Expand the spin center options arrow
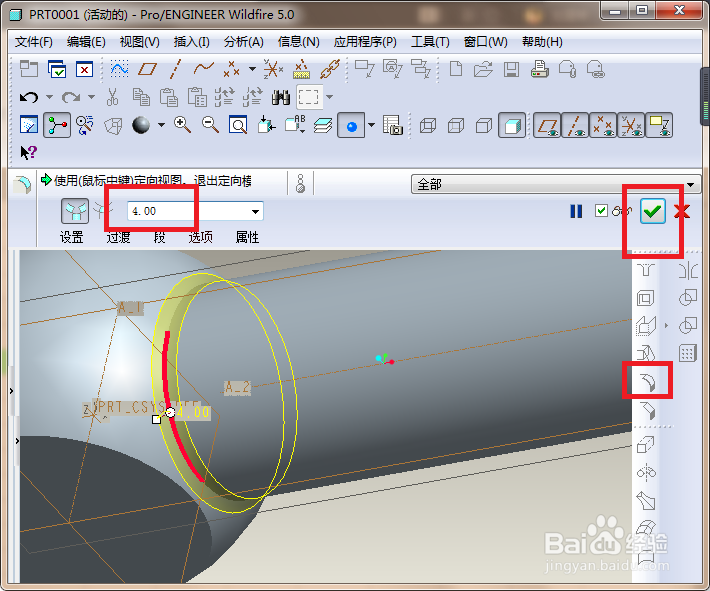Screen dimensions: 710x591 point(371,125)
